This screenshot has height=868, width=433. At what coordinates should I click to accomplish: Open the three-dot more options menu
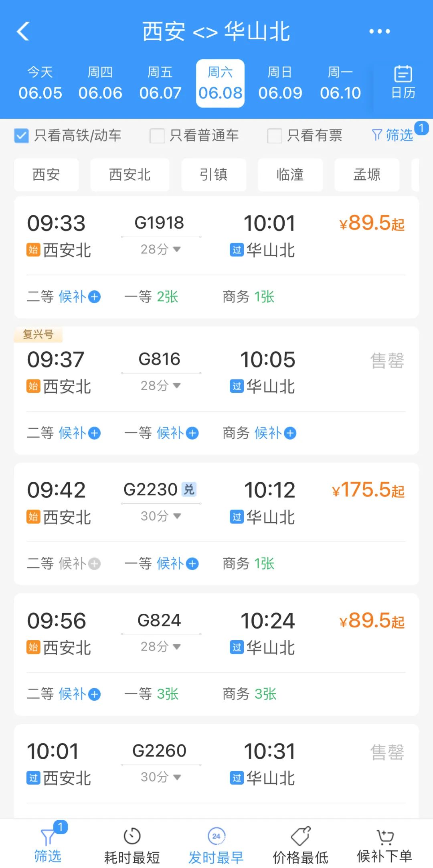(379, 31)
